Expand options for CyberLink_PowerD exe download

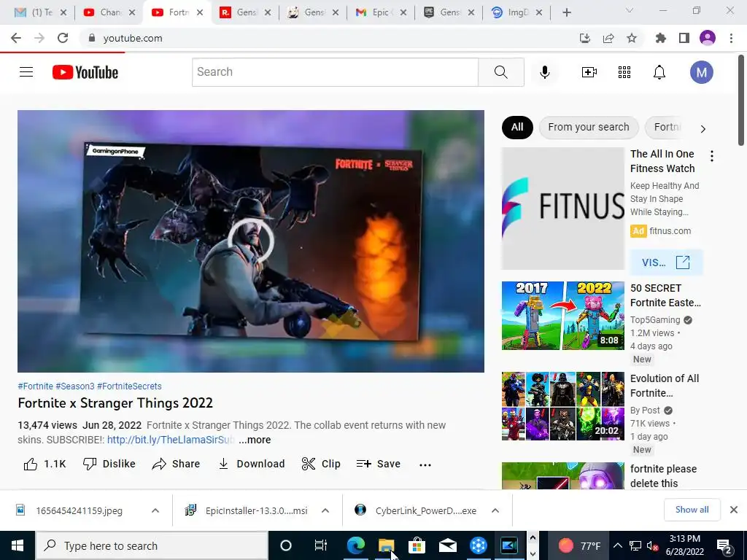click(495, 510)
